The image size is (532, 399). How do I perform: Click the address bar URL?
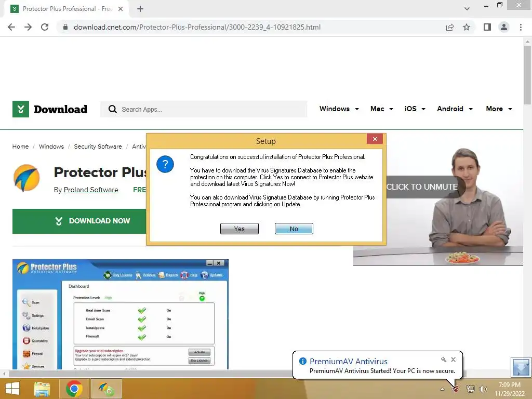click(197, 27)
